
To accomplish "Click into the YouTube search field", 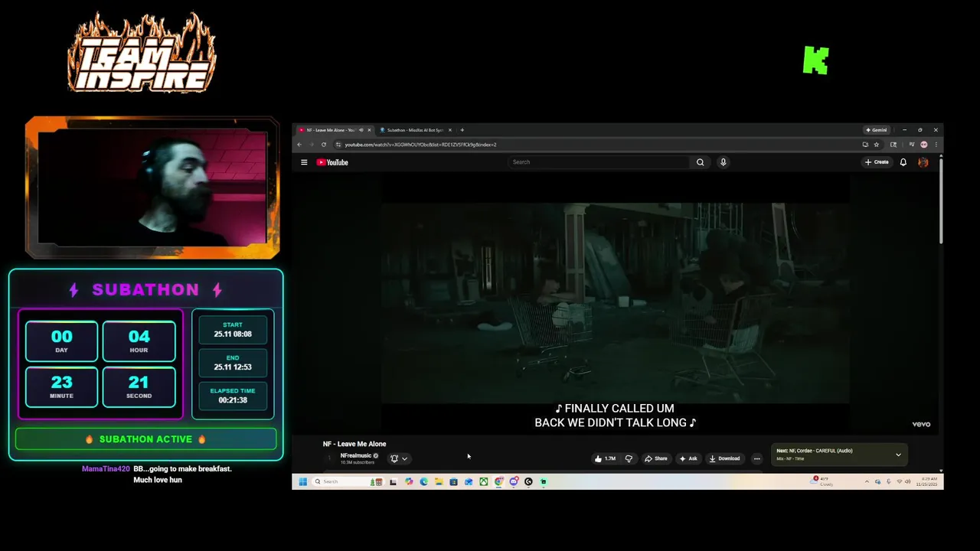I will pyautogui.click(x=599, y=162).
